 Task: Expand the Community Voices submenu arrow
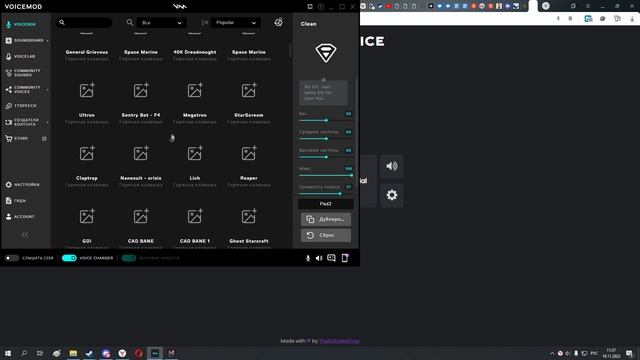coord(47,89)
